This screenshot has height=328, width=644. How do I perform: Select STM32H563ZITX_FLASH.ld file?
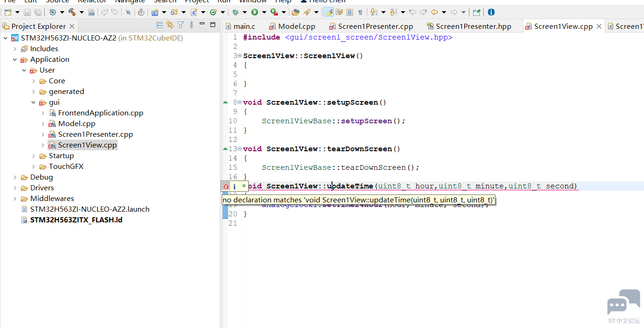click(76, 220)
